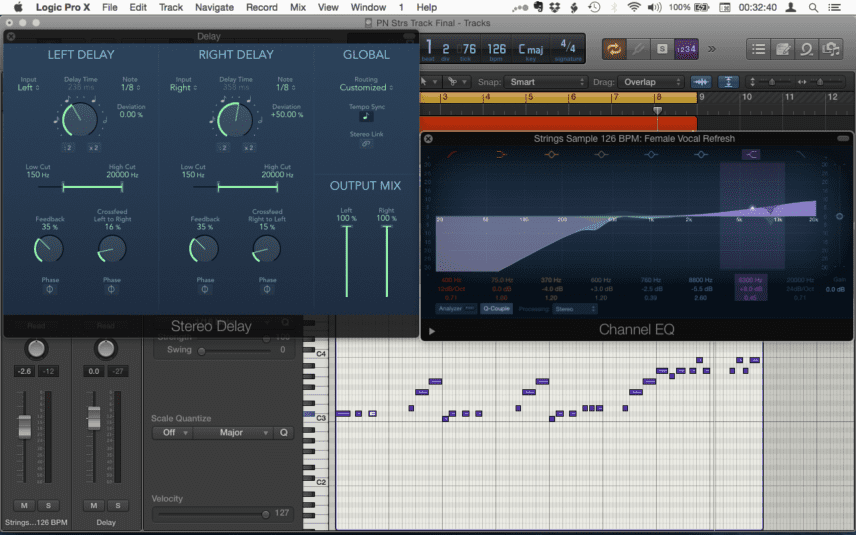Toggle the Tempo Sync note button
856x535 pixels.
365,116
